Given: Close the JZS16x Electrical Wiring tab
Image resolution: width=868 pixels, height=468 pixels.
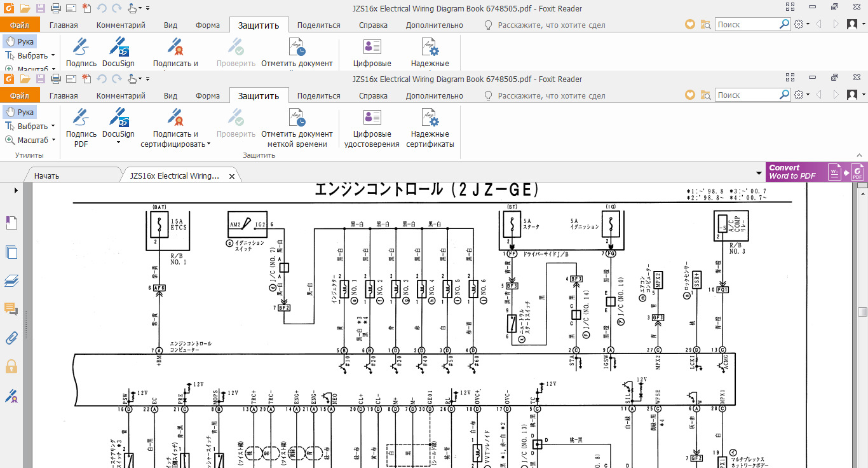Looking at the screenshot, I should 232,176.
